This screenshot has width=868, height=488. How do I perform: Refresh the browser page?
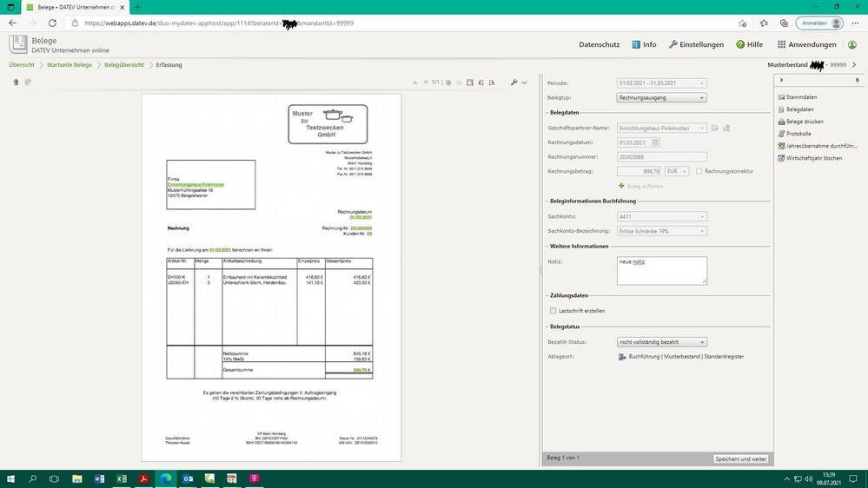point(52,23)
